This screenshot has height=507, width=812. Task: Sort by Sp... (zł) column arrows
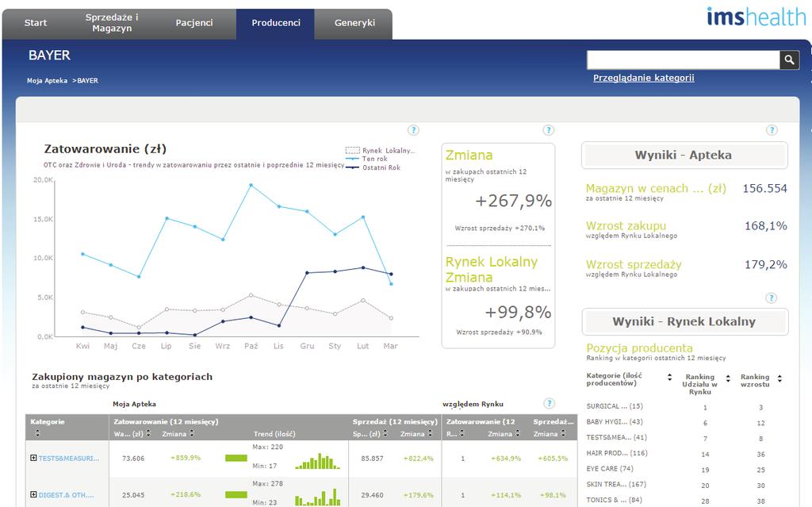tap(385, 433)
